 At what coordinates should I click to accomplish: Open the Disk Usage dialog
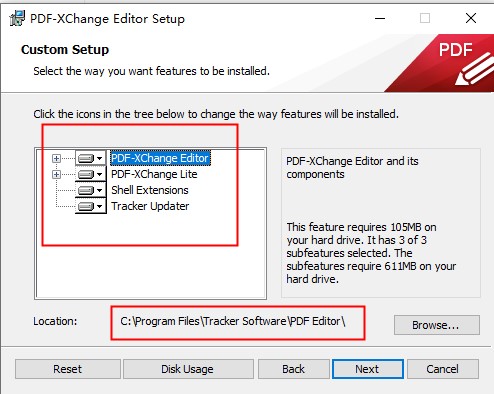click(x=188, y=369)
